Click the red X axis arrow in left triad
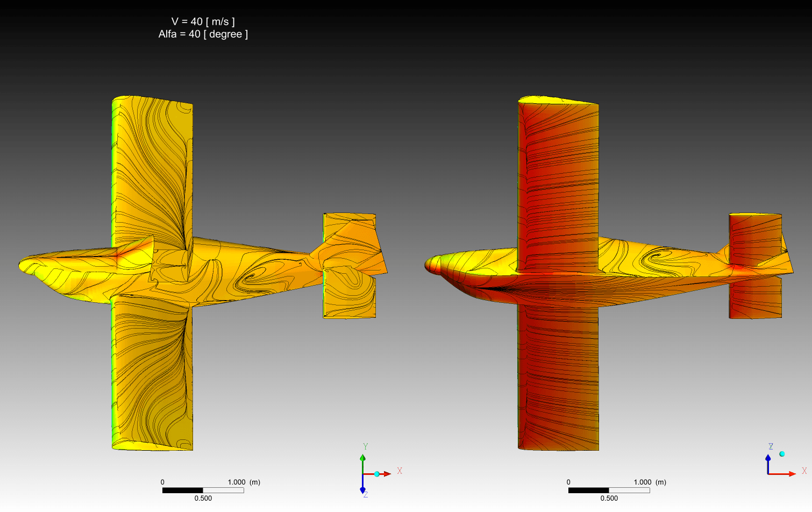This screenshot has height=512, width=812. [387, 474]
